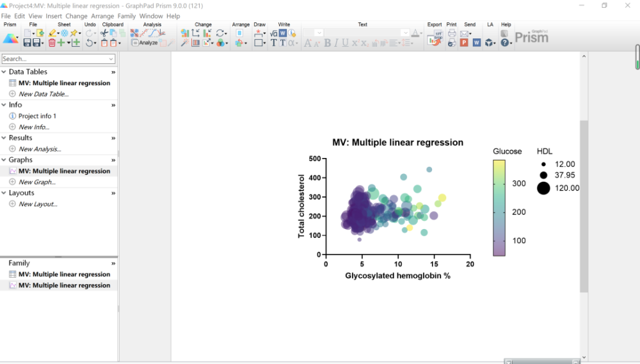This screenshot has width=640, height=364.
Task: Click the Save file floppy icon
Action: pyautogui.click(x=27, y=42)
